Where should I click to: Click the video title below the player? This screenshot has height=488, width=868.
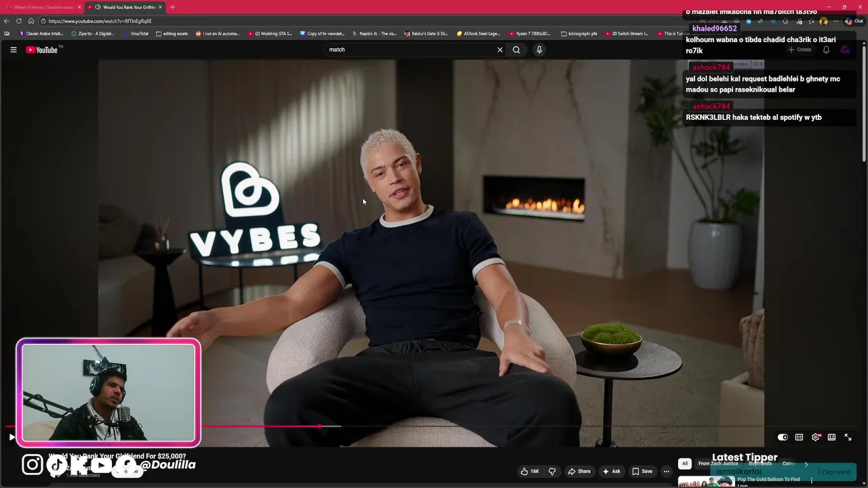click(117, 456)
